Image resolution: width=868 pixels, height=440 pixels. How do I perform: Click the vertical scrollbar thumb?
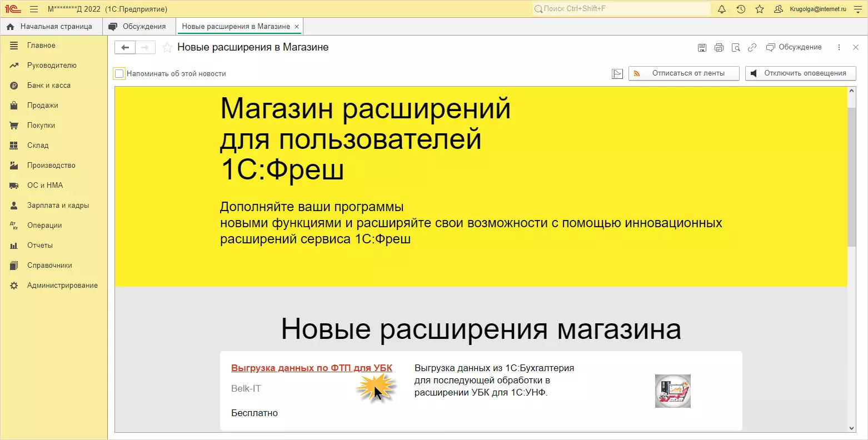[x=852, y=177]
